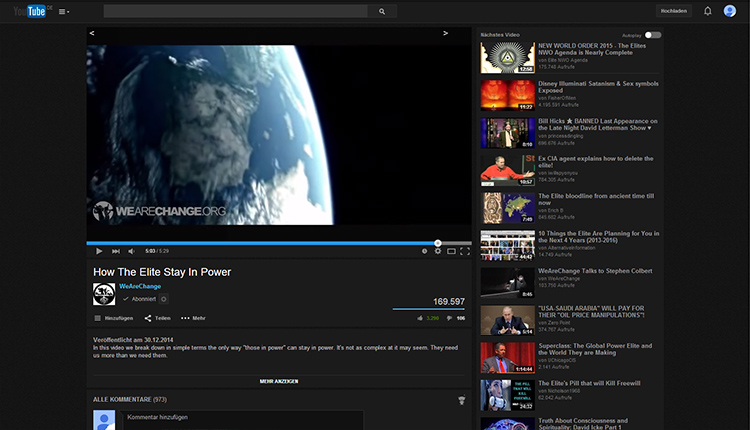This screenshot has height=430, width=750.
Task: Click the video title How The Elite Stay In Power
Action: [x=162, y=272]
